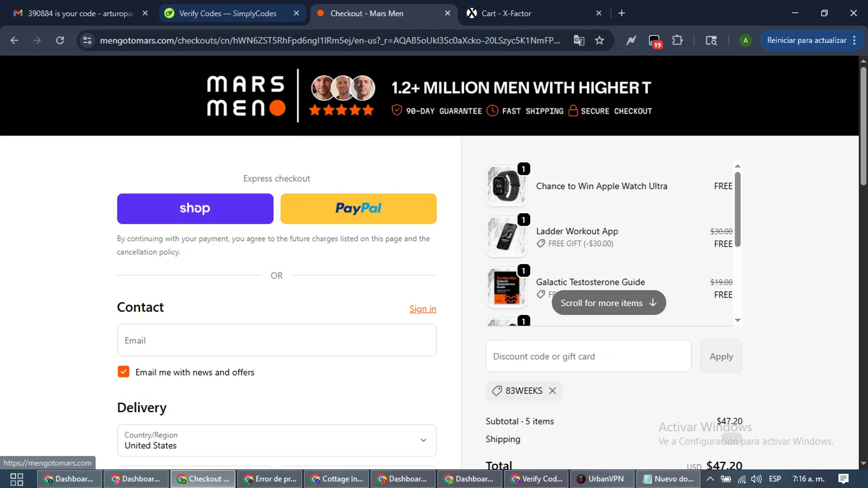Open the Wi-Fi network tray icon
The height and width of the screenshot is (488, 868).
tap(741, 479)
